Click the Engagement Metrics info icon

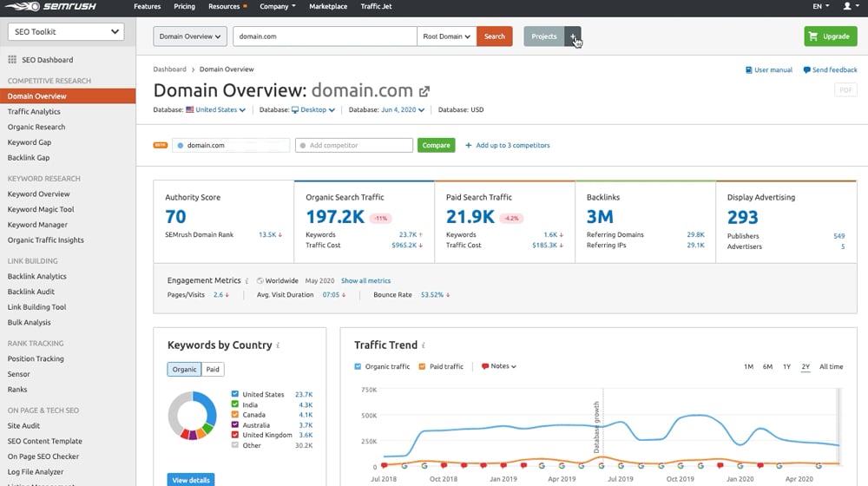[247, 280]
